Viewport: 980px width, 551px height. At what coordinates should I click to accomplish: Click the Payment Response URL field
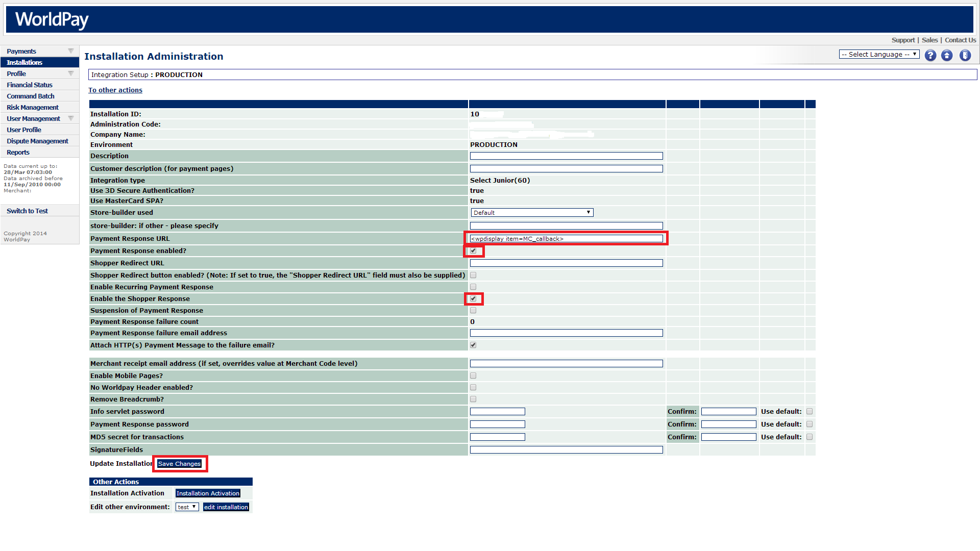[x=566, y=239]
